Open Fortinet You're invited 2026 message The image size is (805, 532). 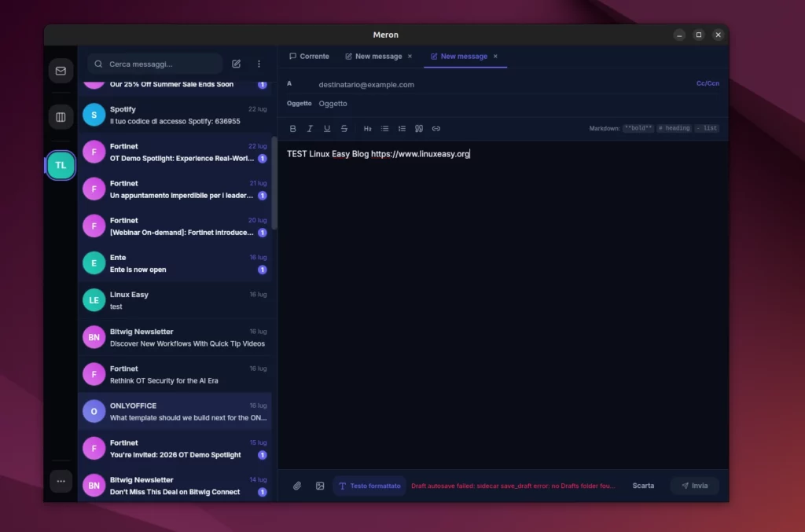coord(175,449)
